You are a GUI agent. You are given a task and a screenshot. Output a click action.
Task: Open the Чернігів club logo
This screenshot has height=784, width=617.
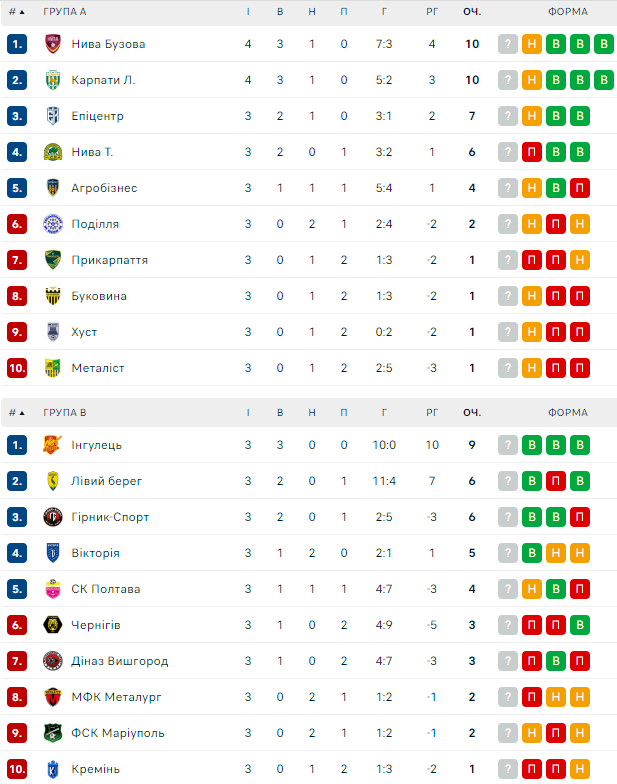point(53,625)
